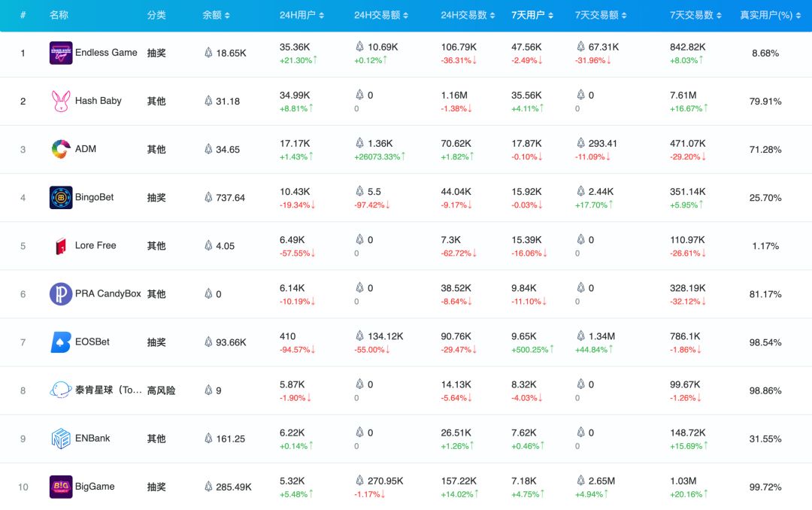The height and width of the screenshot is (510, 812).
Task: Click the Hash Baby rabbit logo
Action: pos(61,101)
